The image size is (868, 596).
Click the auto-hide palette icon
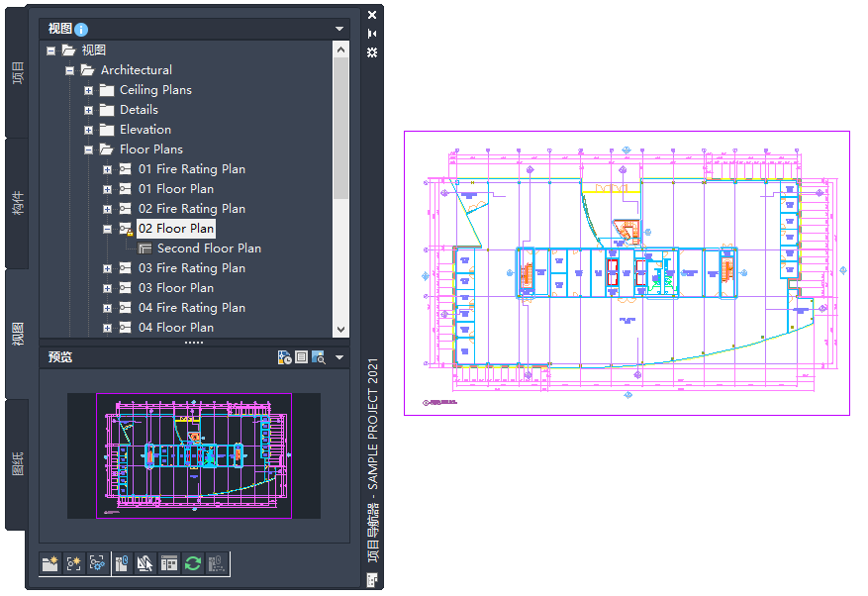point(372,34)
